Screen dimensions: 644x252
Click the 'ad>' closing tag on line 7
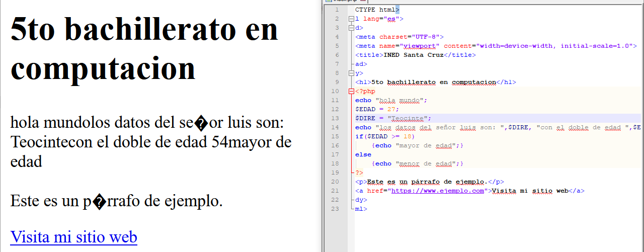click(x=361, y=64)
